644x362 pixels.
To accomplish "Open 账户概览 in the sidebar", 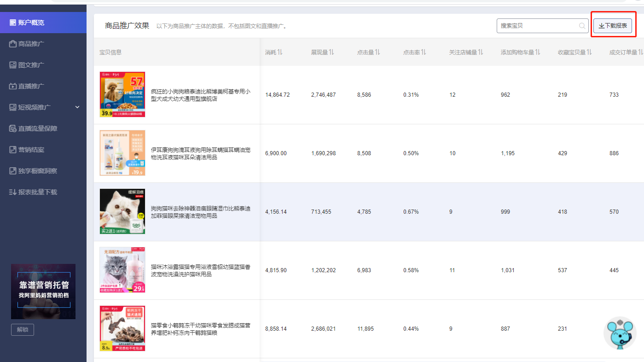I will [x=43, y=23].
